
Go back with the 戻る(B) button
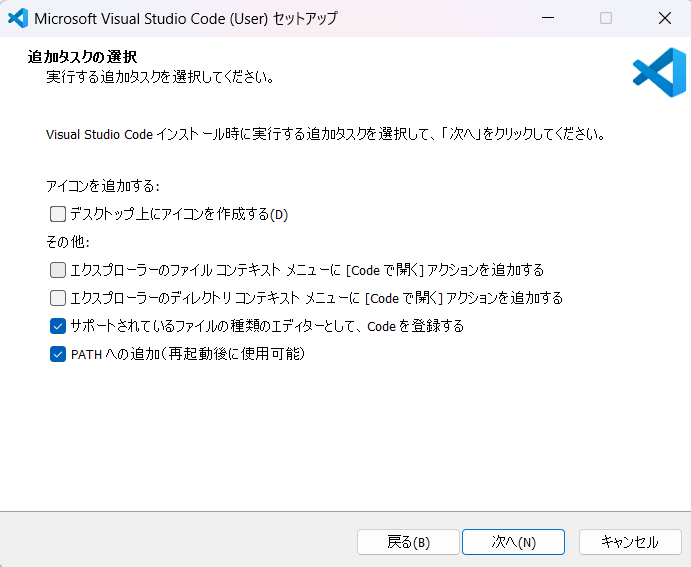pos(408,542)
